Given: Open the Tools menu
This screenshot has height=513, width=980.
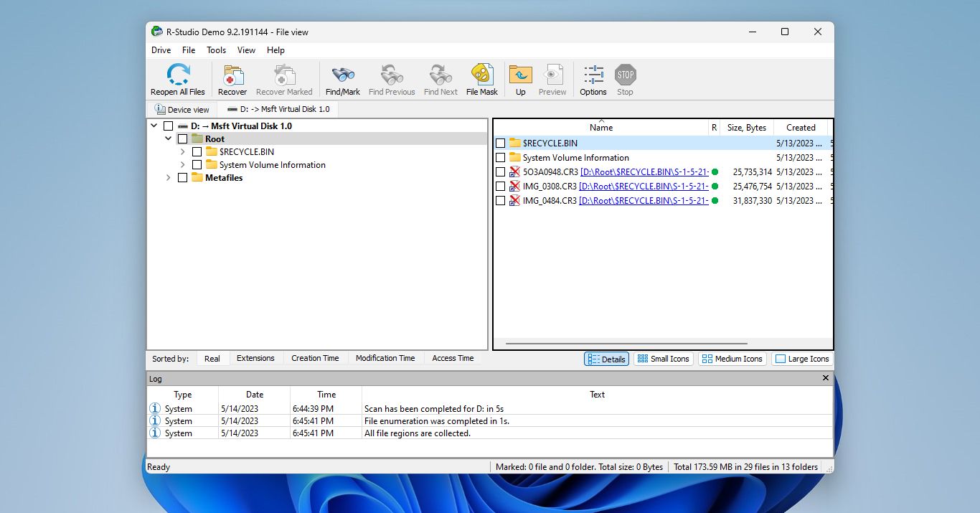Looking at the screenshot, I should (x=216, y=50).
